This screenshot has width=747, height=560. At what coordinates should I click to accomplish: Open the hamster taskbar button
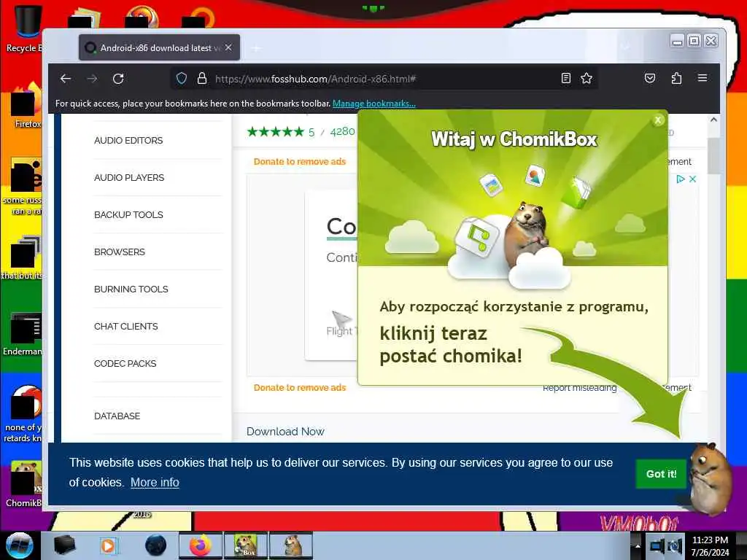click(x=291, y=545)
